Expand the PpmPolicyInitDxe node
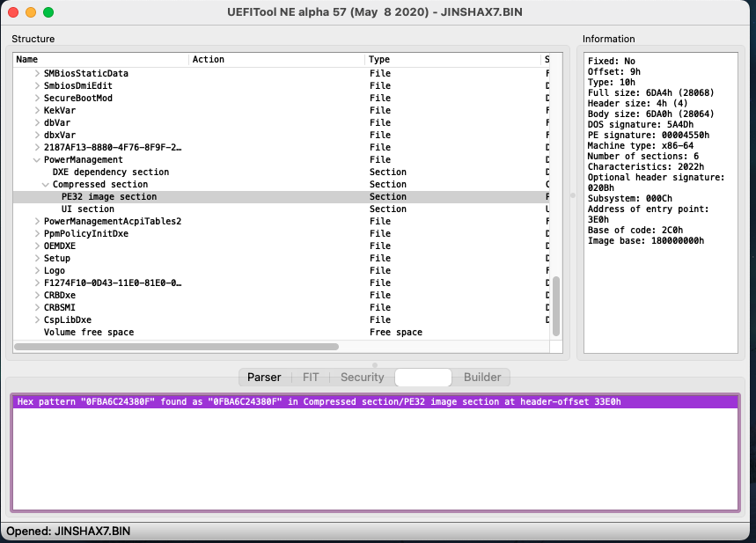756x543 pixels. pos(37,233)
